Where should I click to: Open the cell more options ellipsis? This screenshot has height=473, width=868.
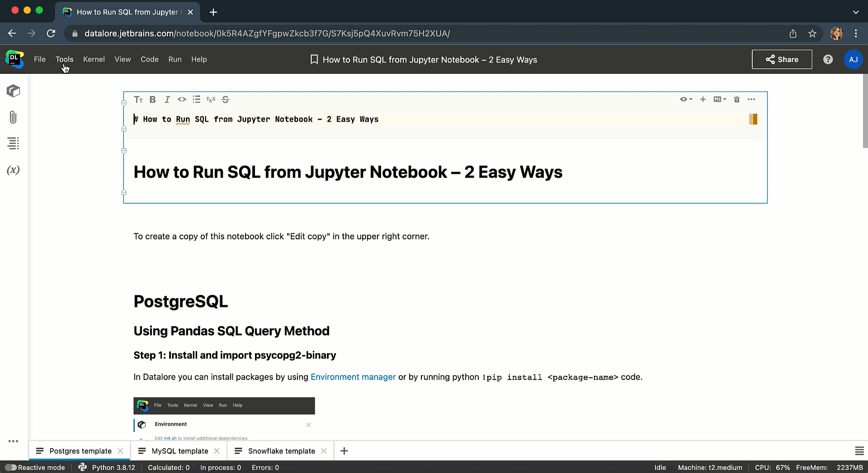[751, 99]
